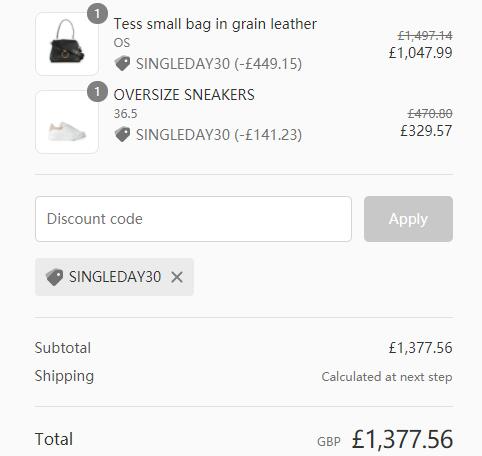Remove the SINGLEDAY30 discount code
The image size is (482, 456).
(177, 277)
